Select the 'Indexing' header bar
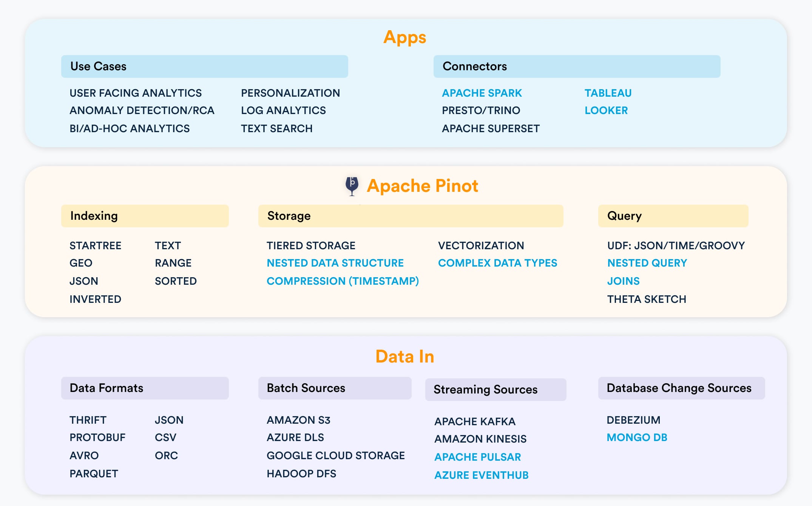This screenshot has width=812, height=506. coord(145,216)
